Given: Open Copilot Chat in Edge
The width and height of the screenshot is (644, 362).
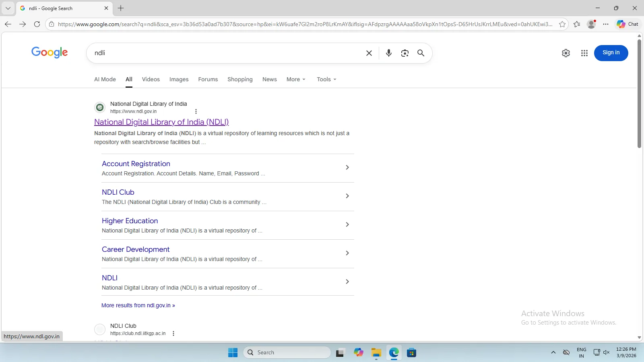Looking at the screenshot, I should (x=627, y=24).
